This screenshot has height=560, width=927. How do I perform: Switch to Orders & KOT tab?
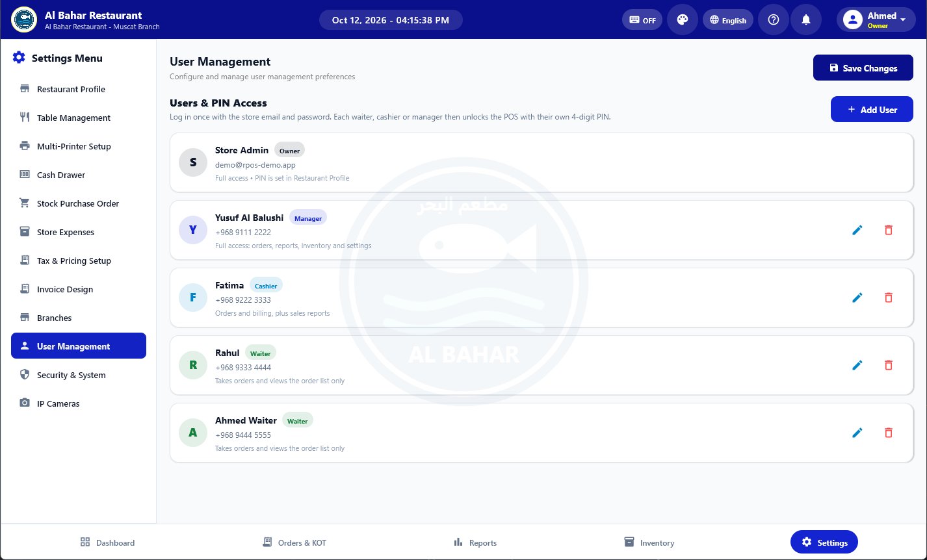[x=294, y=542]
